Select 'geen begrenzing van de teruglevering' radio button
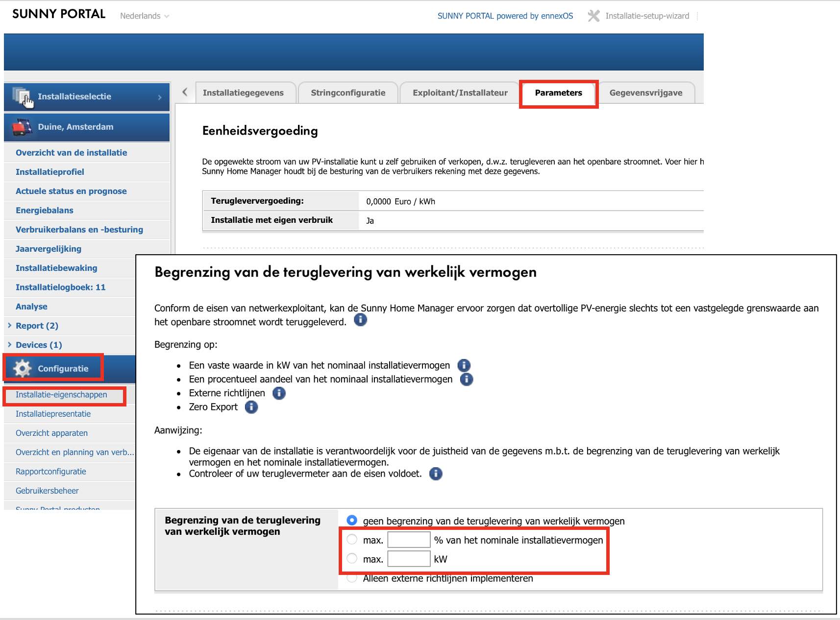This screenshot has height=620, width=840. tap(352, 520)
